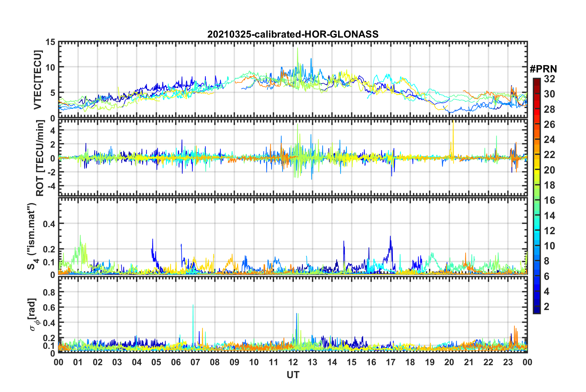Click x-axis tick label 01

pos(78,362)
